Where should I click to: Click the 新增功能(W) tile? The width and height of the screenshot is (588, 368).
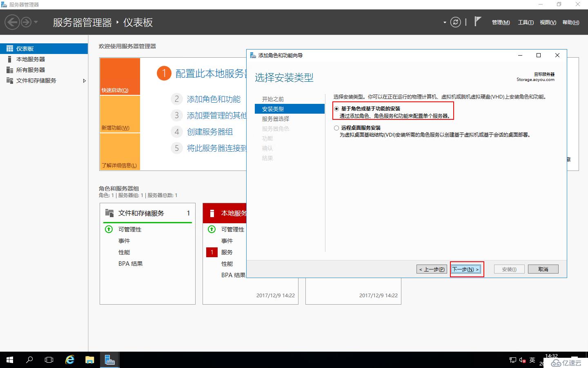(120, 114)
